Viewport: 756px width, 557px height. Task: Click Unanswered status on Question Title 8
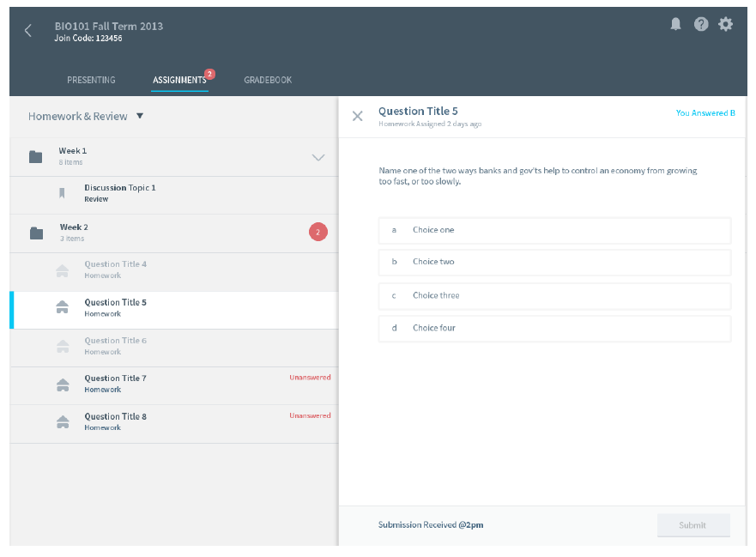click(310, 415)
